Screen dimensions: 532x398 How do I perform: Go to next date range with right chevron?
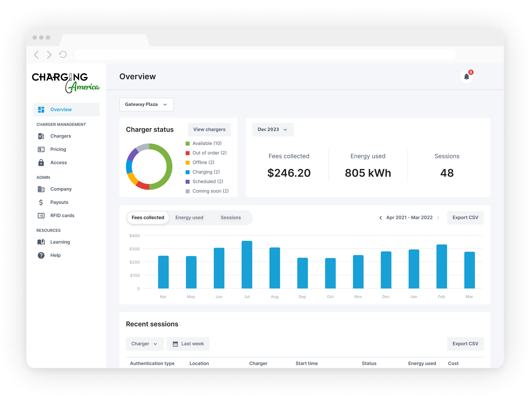438,218
